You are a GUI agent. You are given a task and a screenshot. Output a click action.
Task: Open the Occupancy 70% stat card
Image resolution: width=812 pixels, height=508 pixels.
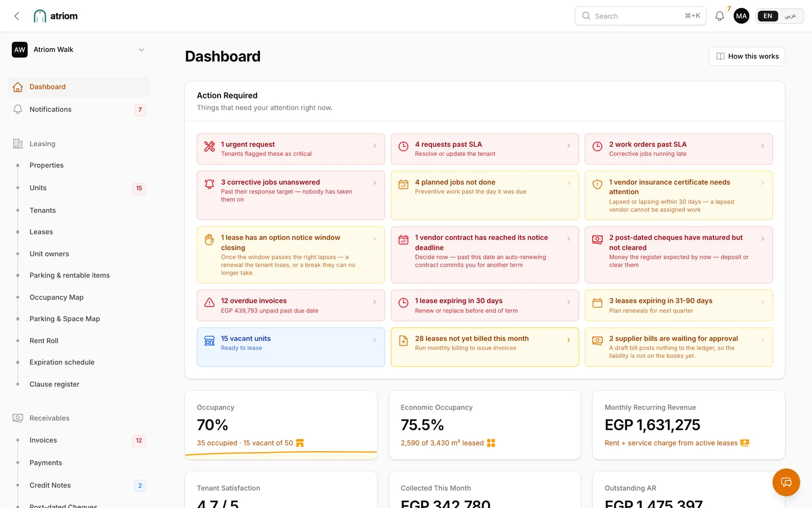(281, 425)
